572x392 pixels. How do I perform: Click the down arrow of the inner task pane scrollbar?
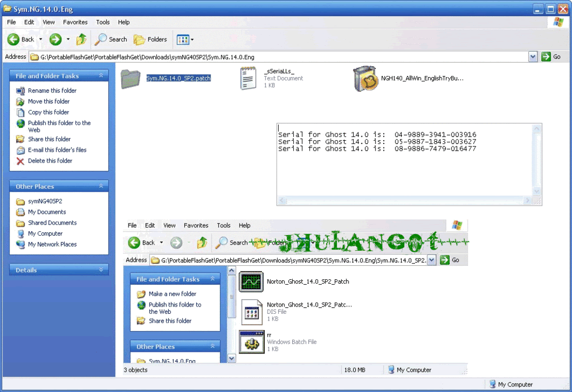point(232,359)
